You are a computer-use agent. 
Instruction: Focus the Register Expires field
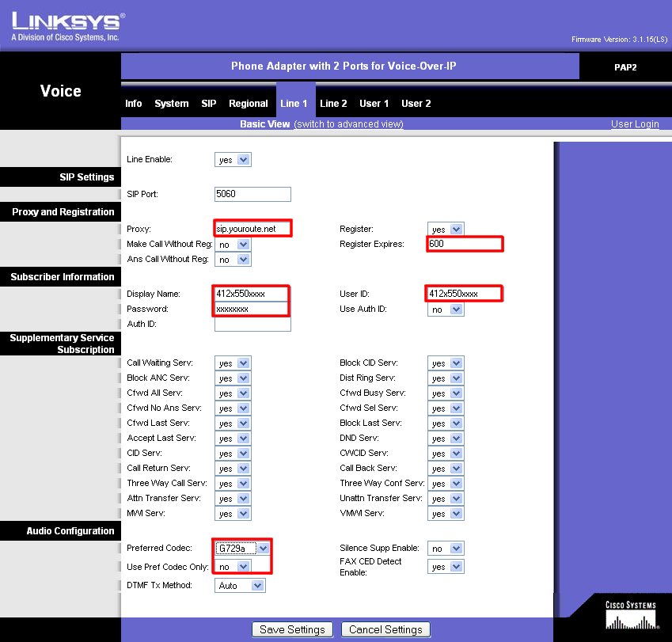[x=465, y=245]
